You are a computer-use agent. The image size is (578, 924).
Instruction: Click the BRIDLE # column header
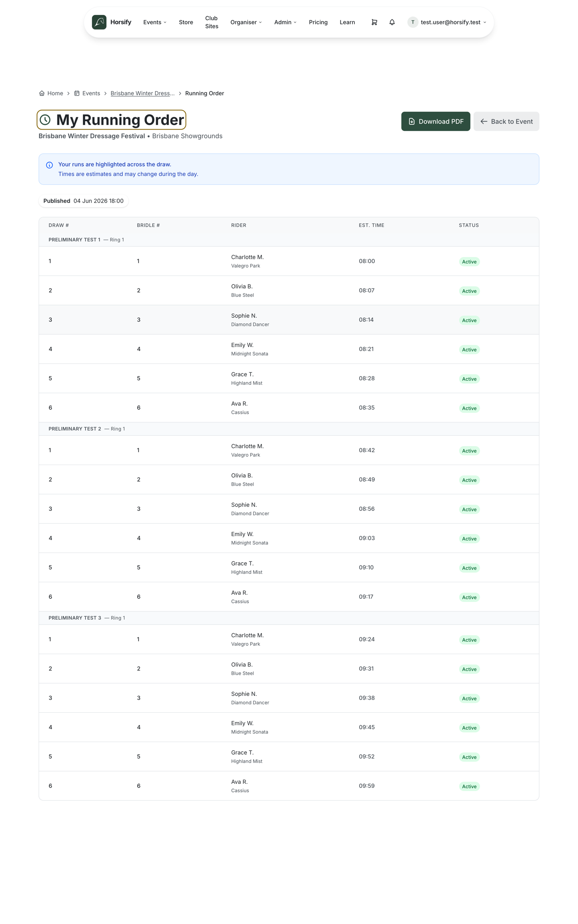pyautogui.click(x=148, y=225)
